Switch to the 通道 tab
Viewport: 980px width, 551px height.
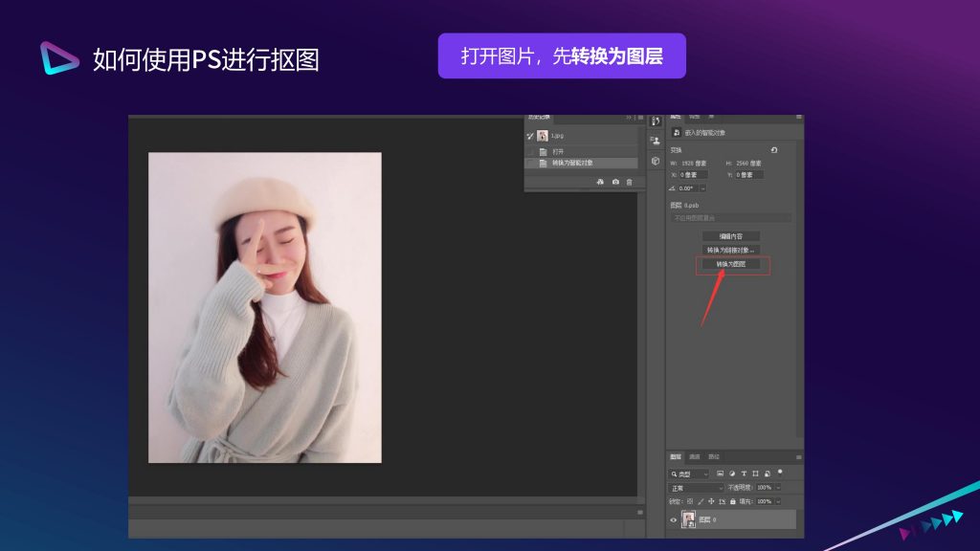(695, 456)
